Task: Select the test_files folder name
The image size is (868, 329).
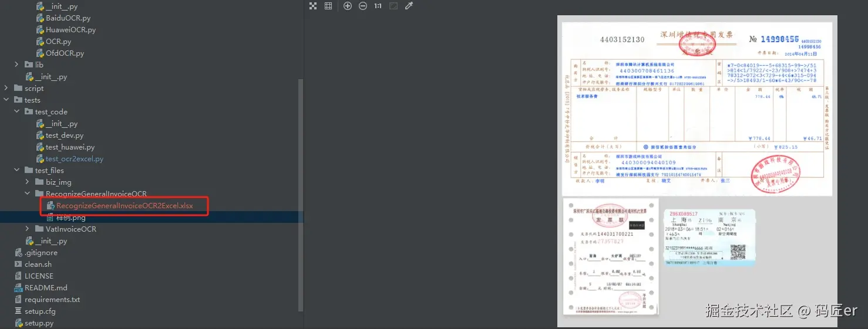Action: tap(49, 171)
